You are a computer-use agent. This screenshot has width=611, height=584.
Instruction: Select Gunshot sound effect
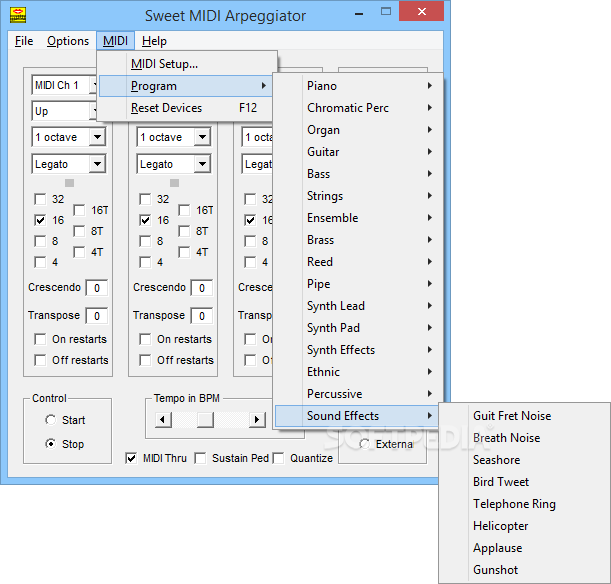(524, 570)
